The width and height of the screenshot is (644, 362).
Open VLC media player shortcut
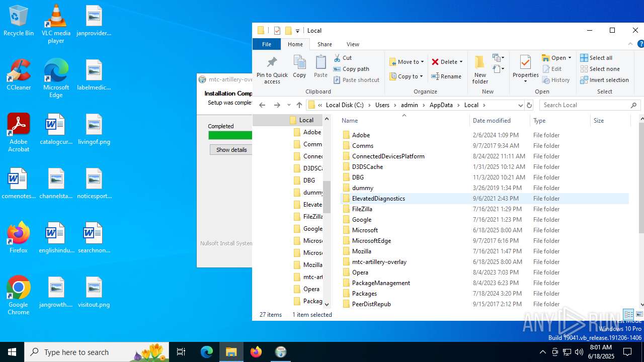point(56,24)
